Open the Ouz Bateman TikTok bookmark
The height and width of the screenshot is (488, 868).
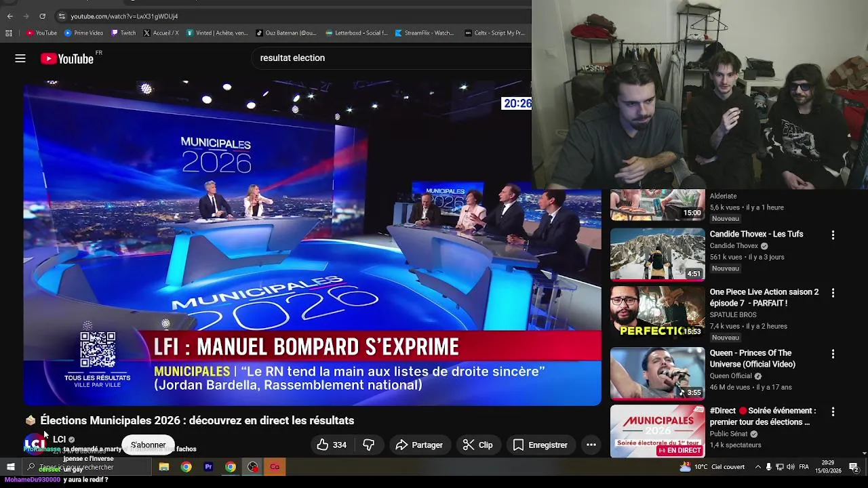286,33
